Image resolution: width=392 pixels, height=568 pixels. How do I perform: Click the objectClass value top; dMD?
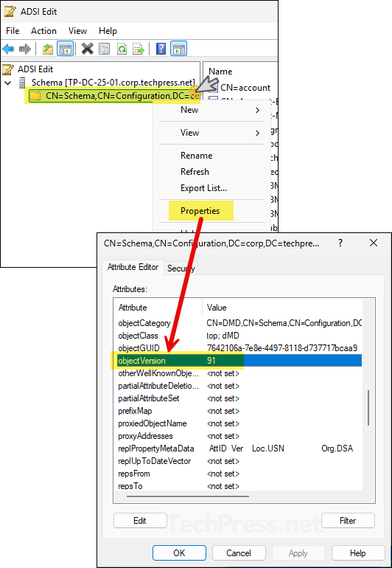pyautogui.click(x=223, y=336)
